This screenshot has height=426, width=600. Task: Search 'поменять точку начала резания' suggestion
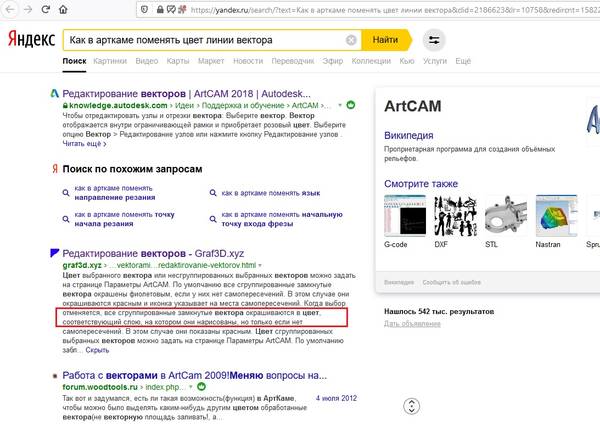point(124,219)
